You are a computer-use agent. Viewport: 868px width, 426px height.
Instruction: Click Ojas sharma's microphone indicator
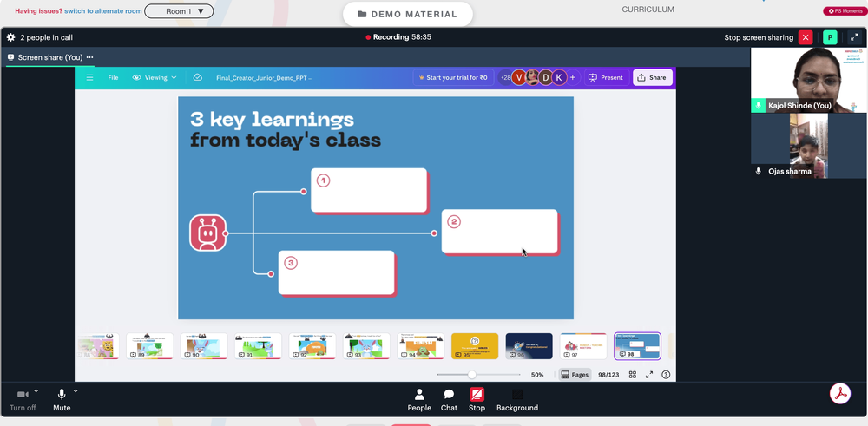pos(759,172)
